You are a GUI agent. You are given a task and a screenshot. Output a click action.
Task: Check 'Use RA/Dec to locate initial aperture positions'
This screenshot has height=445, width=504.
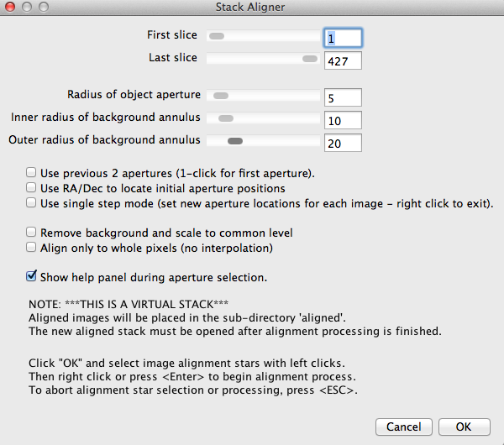pyautogui.click(x=32, y=188)
